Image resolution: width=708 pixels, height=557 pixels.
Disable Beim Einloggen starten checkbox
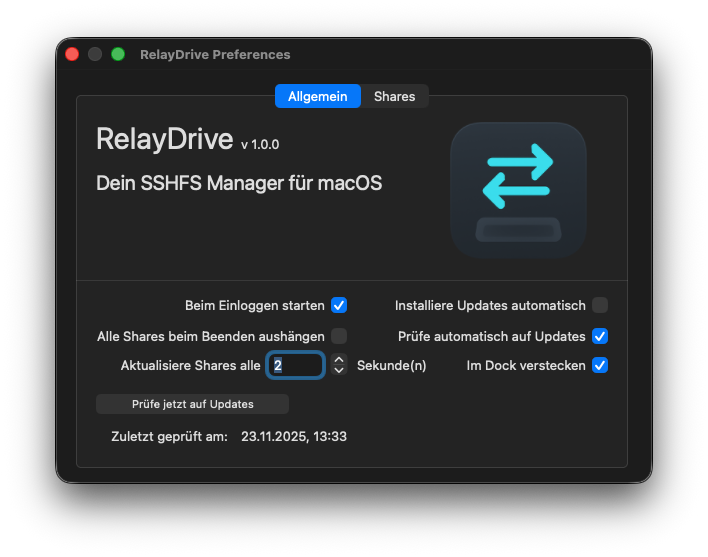[339, 305]
